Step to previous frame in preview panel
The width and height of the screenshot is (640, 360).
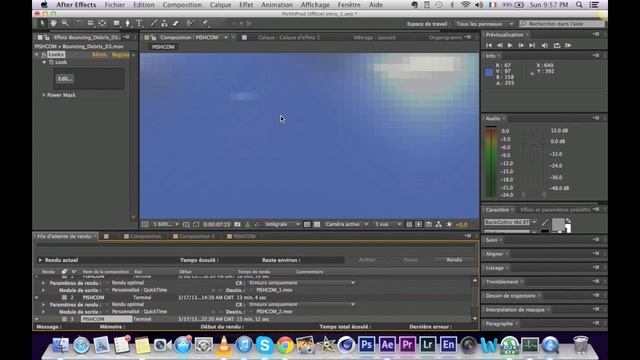click(499, 45)
